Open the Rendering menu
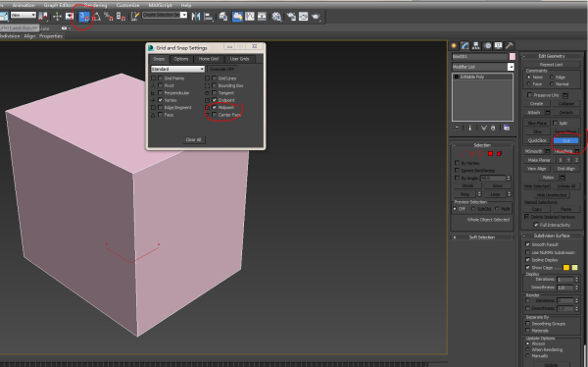Screen dimensions: 588x367 pyautogui.click(x=95, y=5)
